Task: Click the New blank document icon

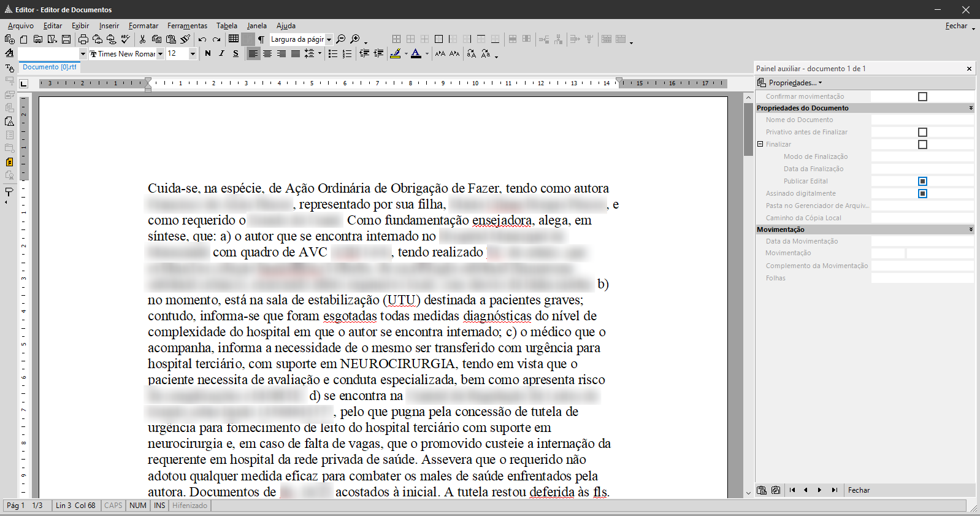Action: tap(23, 39)
